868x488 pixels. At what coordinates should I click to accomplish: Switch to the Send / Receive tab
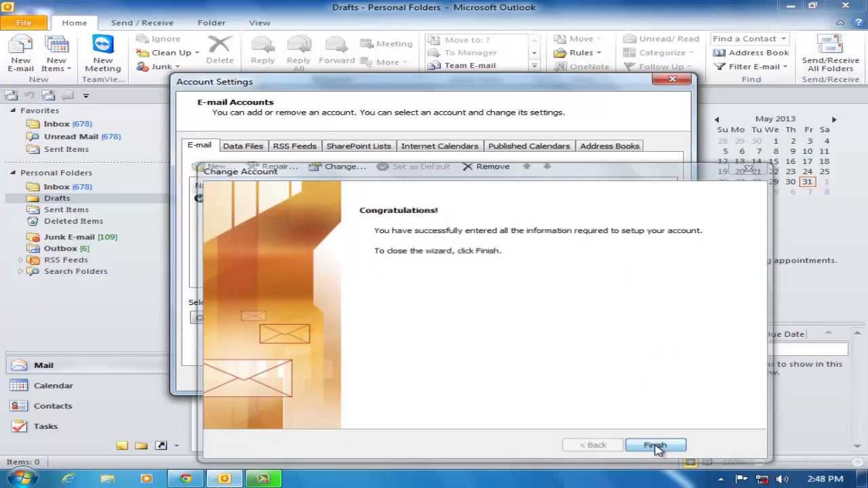tap(142, 22)
